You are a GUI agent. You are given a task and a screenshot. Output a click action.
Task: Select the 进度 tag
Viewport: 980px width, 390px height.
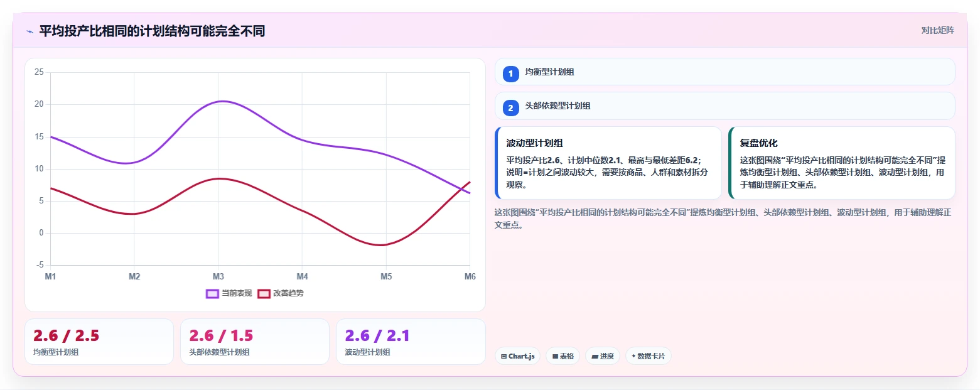click(602, 356)
